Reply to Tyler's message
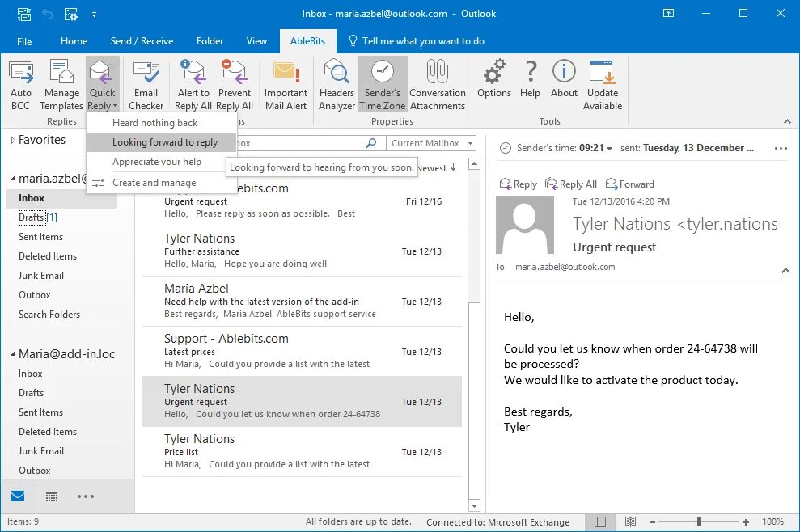 (x=518, y=184)
